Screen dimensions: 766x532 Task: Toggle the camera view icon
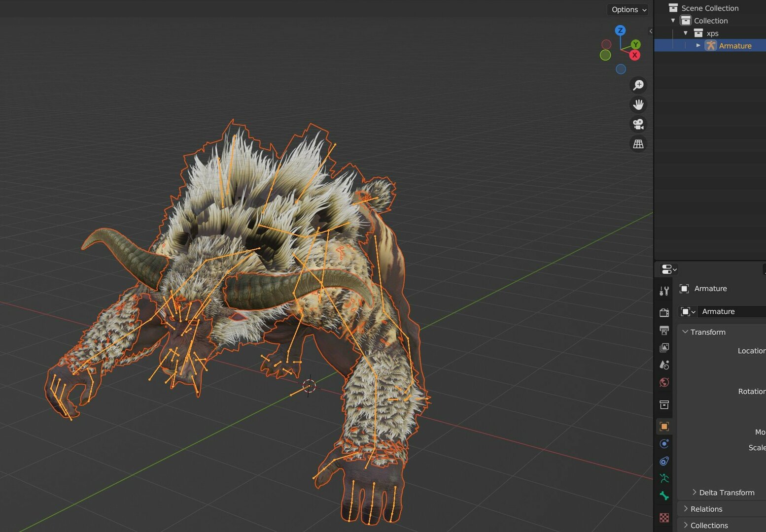638,124
